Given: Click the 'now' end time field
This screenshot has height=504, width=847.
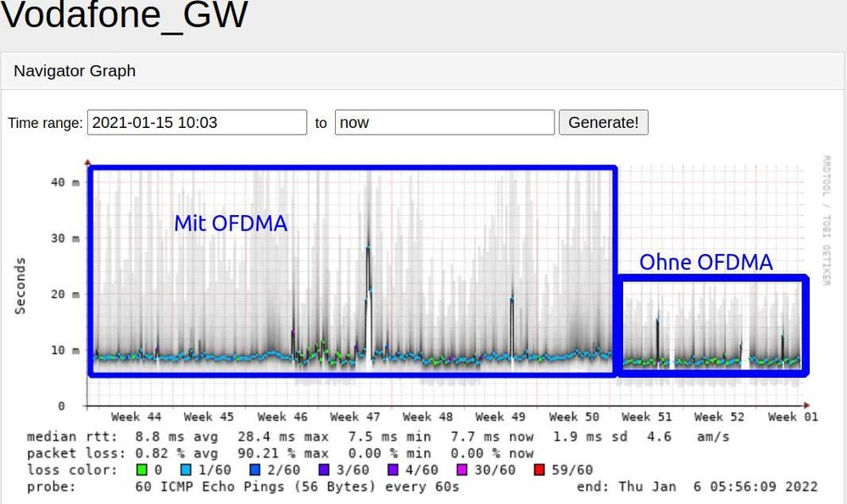Looking at the screenshot, I should coord(444,123).
